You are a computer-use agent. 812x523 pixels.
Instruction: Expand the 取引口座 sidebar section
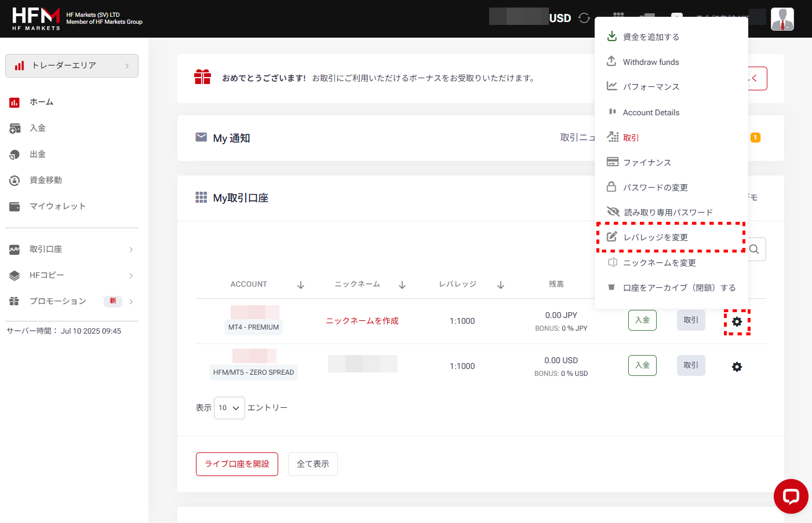[72, 249]
